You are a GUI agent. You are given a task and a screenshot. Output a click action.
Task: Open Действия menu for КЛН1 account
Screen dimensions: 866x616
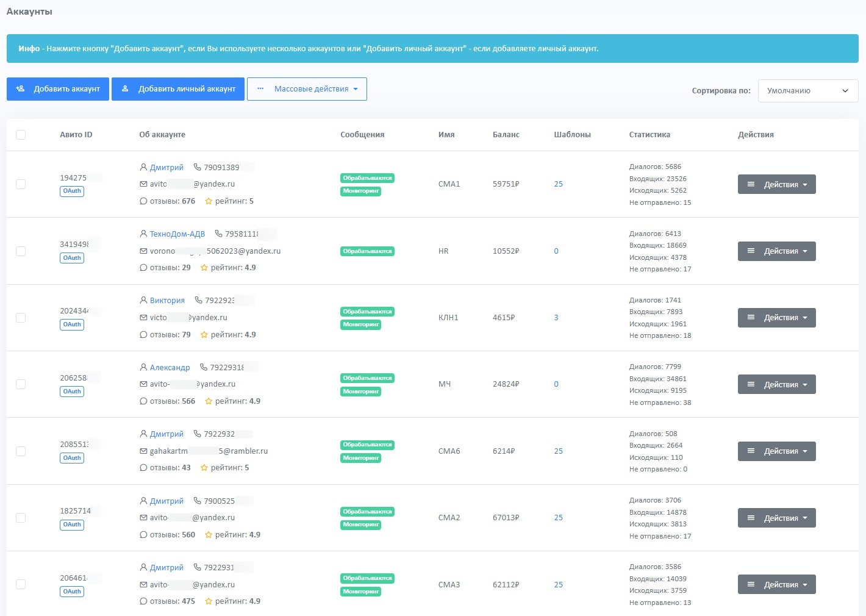(x=776, y=318)
